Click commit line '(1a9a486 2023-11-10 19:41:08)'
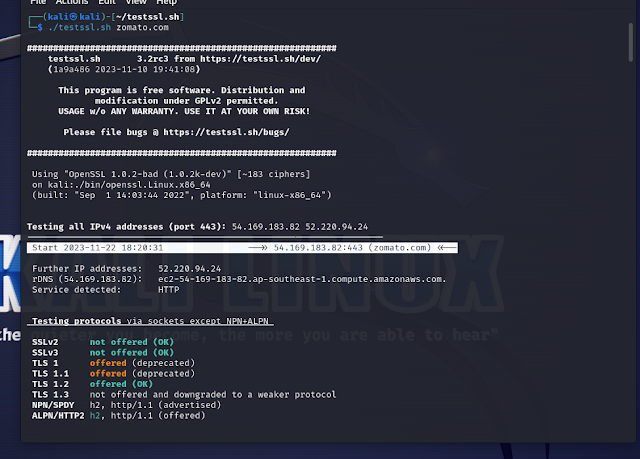This screenshot has width=640, height=459. (x=124, y=69)
